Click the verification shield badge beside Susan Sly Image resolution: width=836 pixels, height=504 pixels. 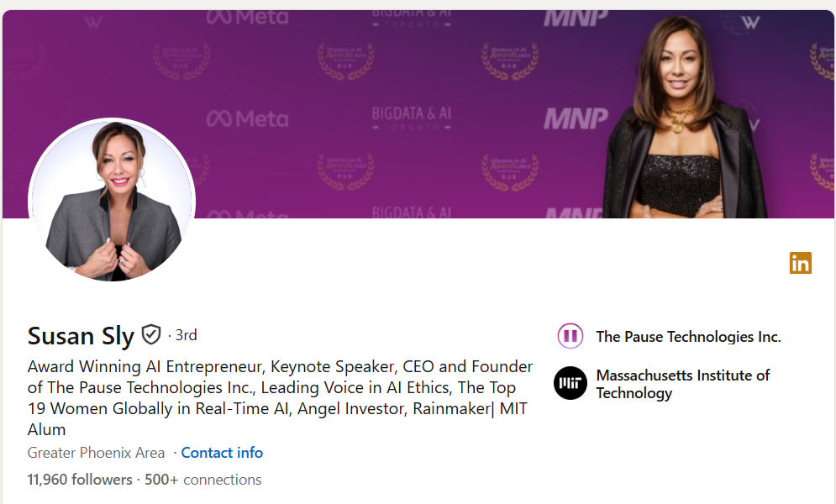(151, 335)
